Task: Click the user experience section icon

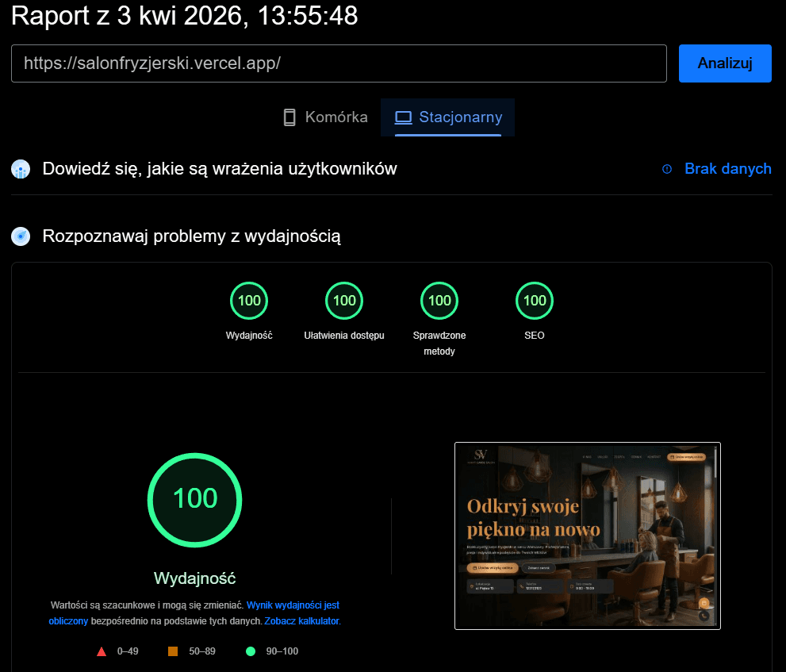Action: pos(21,169)
